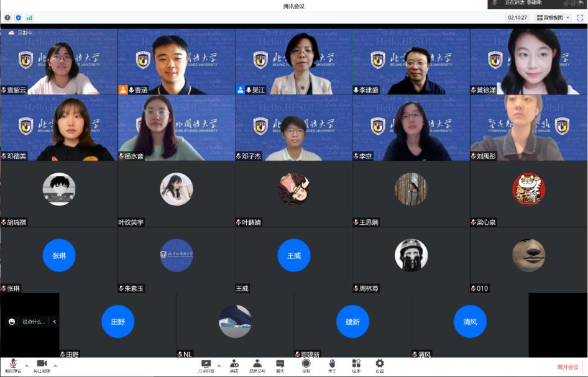Screen dimensions: 588x377
Task: Click the emoji smiley in chat bar
Action: [x=12, y=322]
